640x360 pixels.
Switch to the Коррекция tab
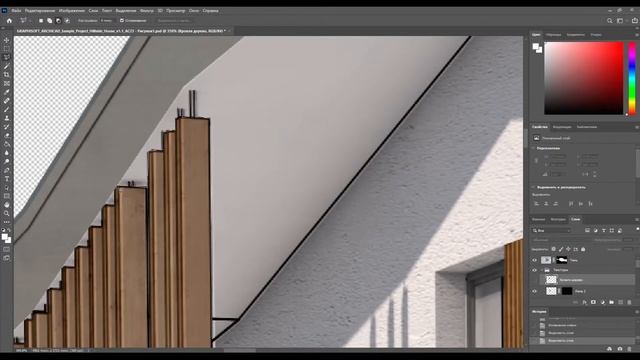[562, 127]
